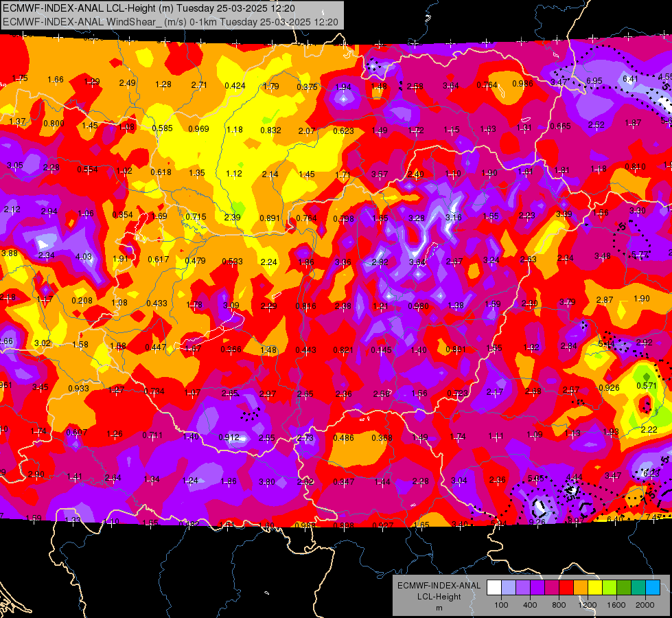Click the wind shear value 0.926
The width and height of the screenshot is (672, 618).
[x=609, y=388]
